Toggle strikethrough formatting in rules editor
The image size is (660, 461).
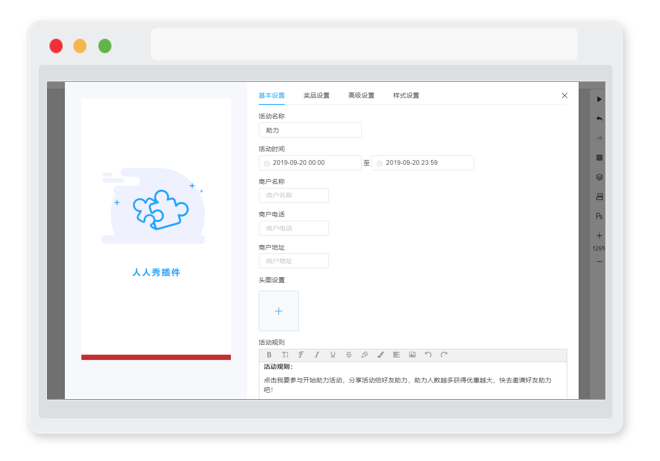tap(349, 355)
